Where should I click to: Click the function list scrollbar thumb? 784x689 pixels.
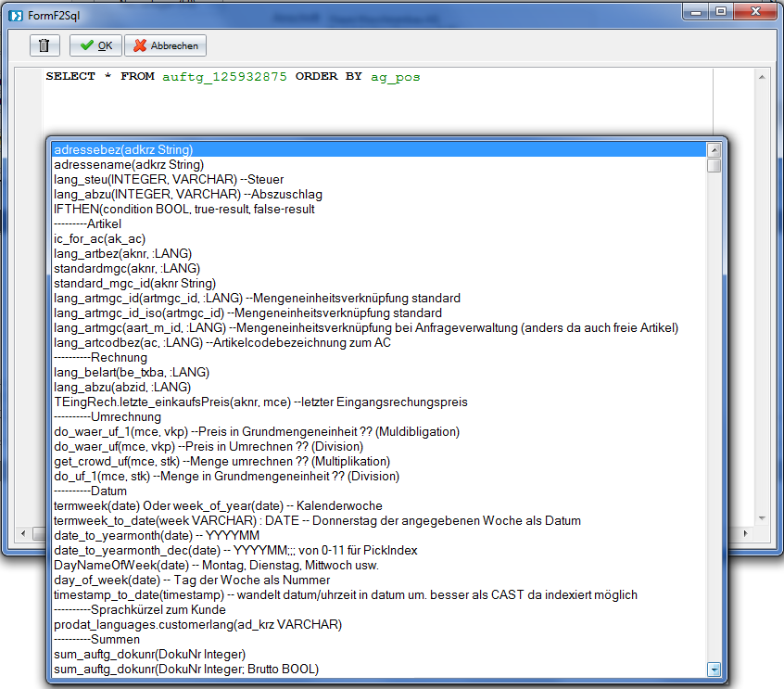[x=714, y=166]
